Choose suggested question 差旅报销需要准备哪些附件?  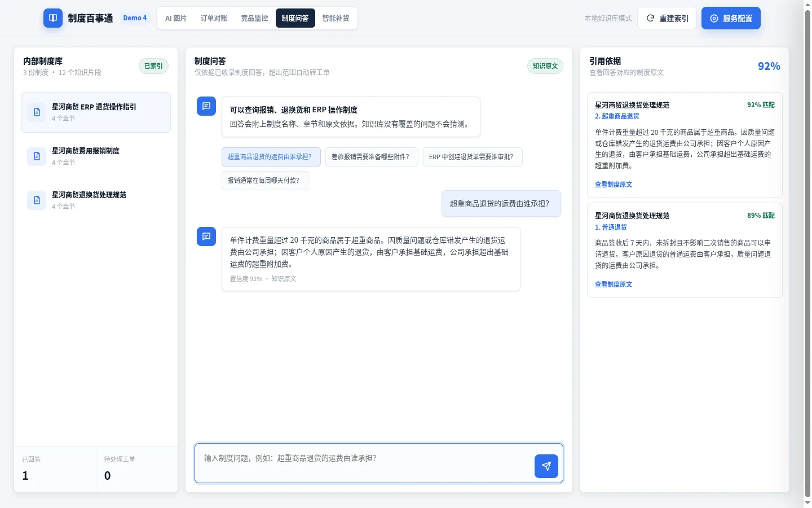[x=372, y=157]
